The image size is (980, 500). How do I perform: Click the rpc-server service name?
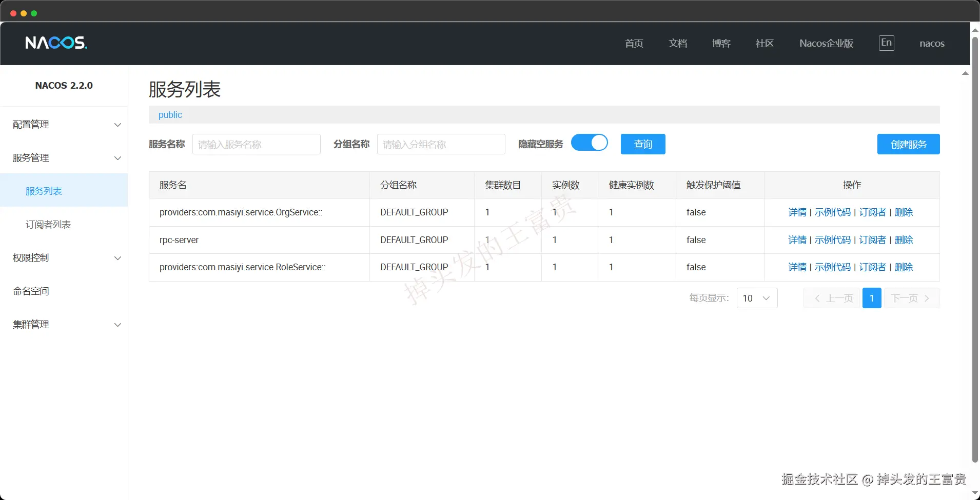point(179,240)
